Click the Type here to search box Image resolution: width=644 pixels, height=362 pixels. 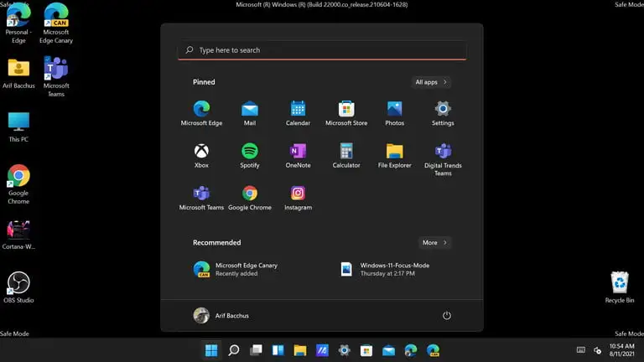pyautogui.click(x=322, y=50)
